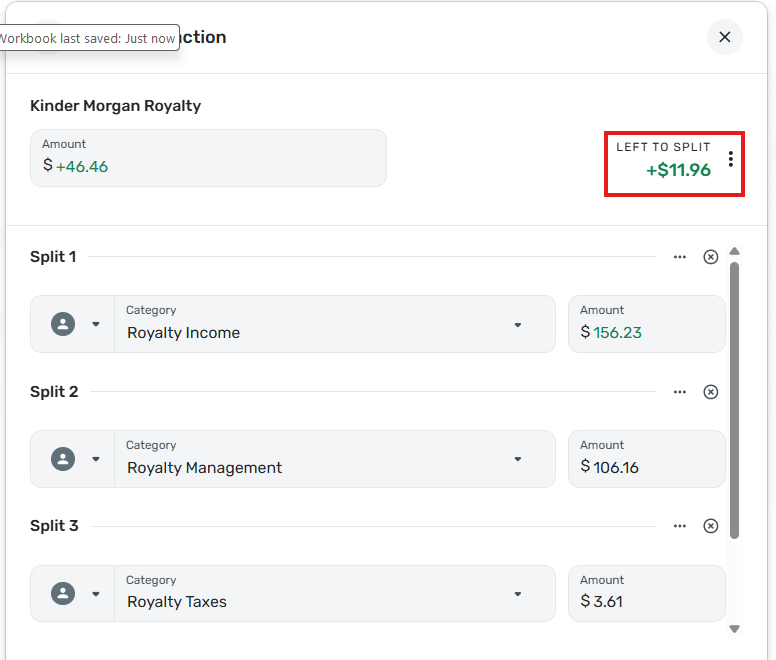Open Split 2 more options menu
The image size is (776, 660).
click(x=680, y=392)
